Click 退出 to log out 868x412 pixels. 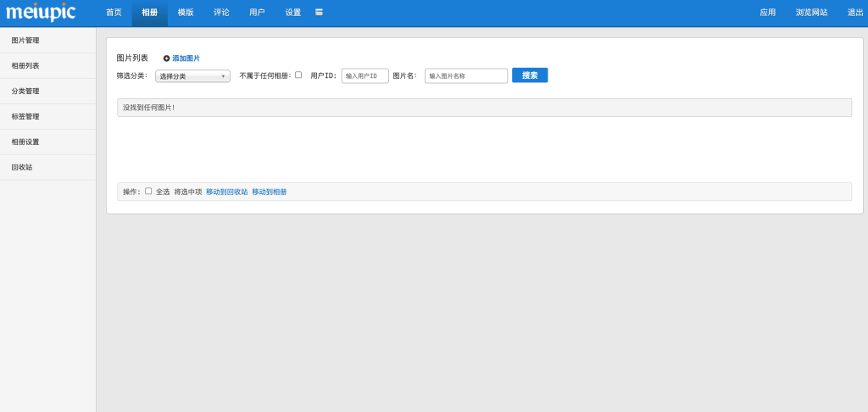(x=855, y=13)
